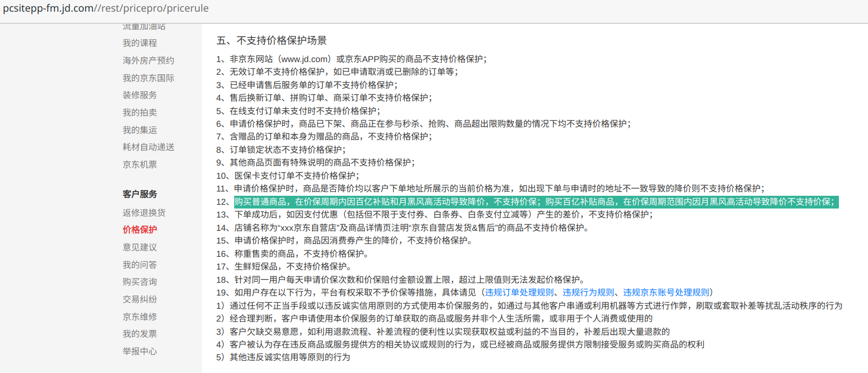The height and width of the screenshot is (373, 868).
Task: Select 京东维修 from sidebar
Action: coord(139,317)
